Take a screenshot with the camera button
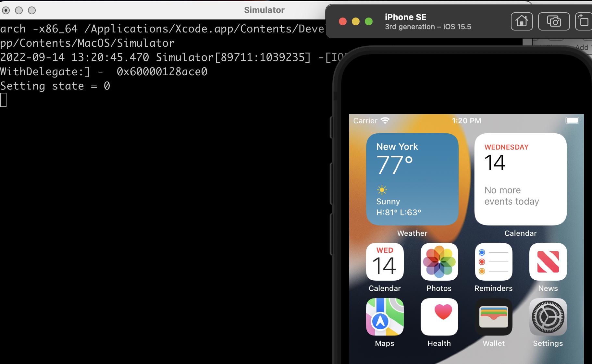Viewport: 592px width, 364px height. tap(554, 21)
